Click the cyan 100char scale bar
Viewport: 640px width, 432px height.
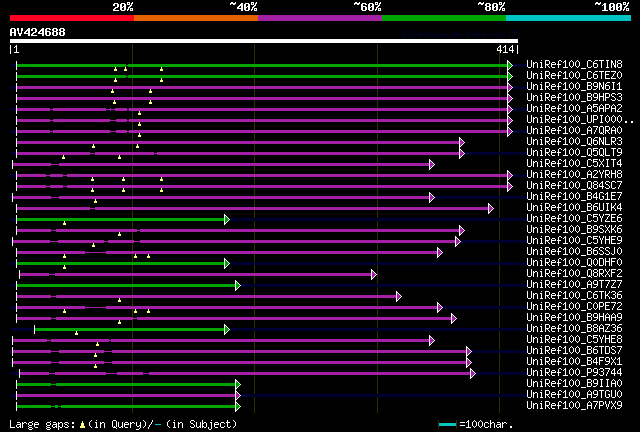447,425
